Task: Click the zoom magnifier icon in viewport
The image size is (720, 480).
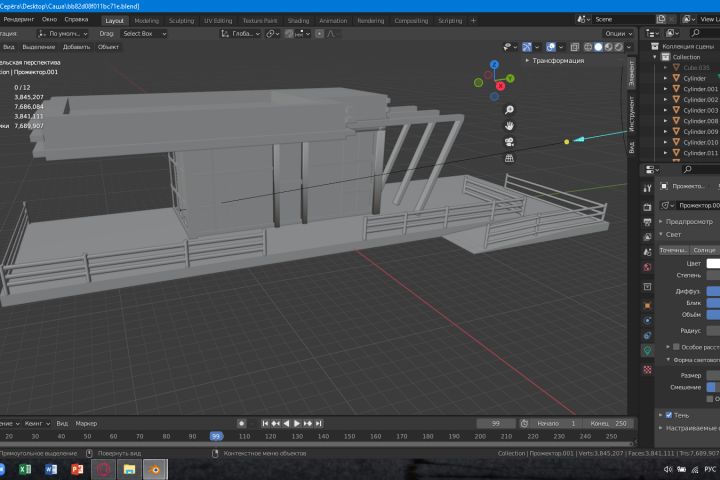Action: 509,110
